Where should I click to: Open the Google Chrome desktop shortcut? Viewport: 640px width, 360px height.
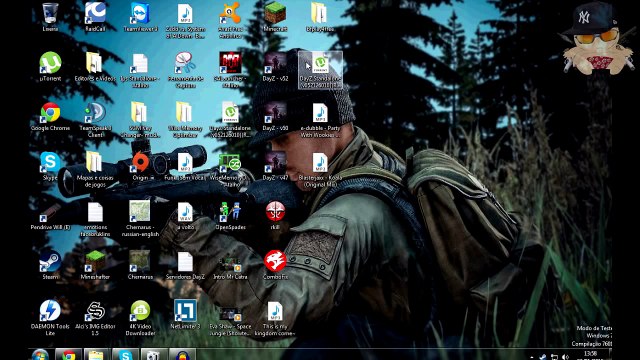coord(50,116)
